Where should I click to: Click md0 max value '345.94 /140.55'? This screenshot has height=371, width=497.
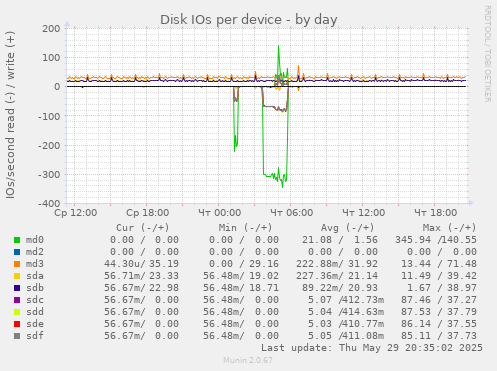(x=436, y=240)
